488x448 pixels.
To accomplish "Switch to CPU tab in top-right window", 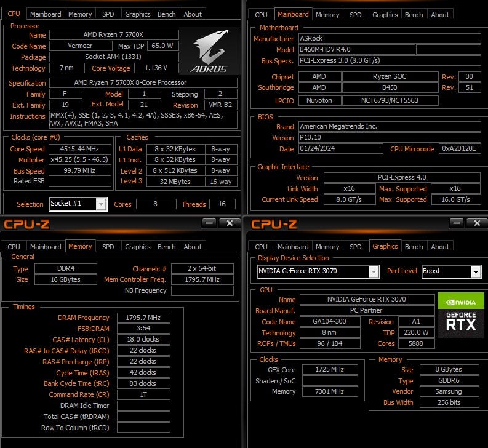I will [261, 15].
